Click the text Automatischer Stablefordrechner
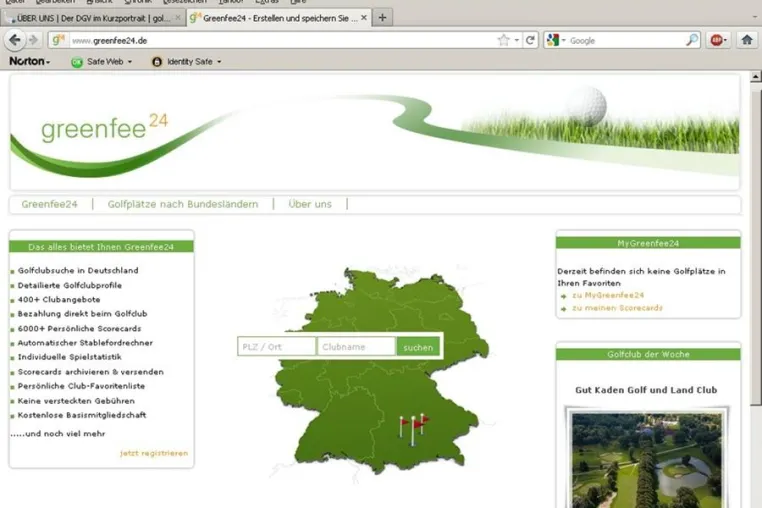Screen dimensions: 762x508 (x=85, y=343)
